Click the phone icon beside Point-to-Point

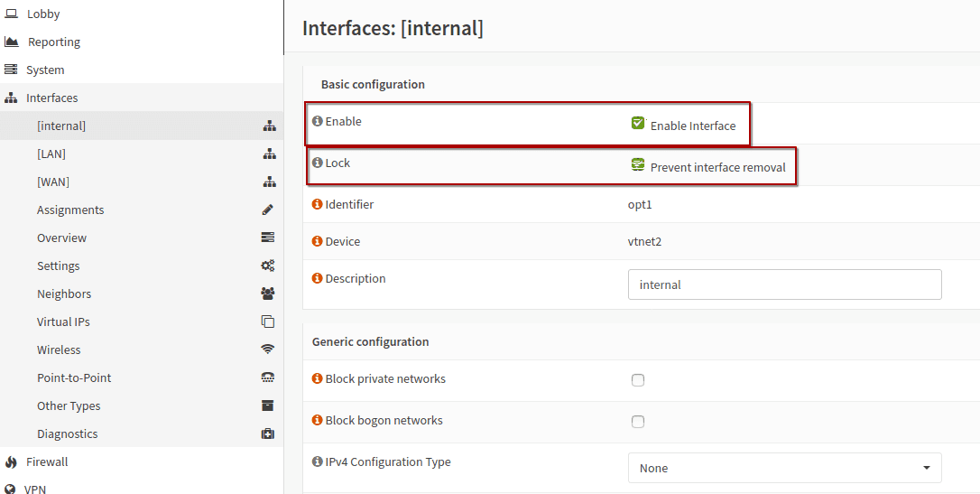pos(267,377)
